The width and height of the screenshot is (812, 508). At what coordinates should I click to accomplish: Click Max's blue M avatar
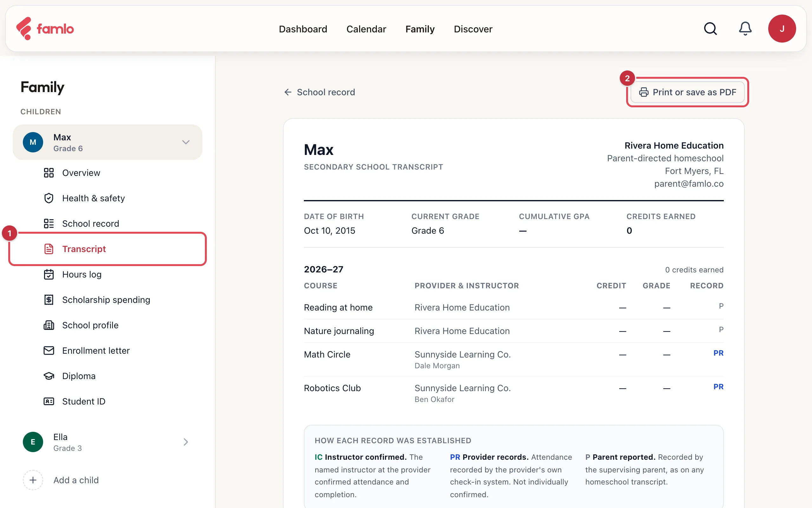click(33, 142)
